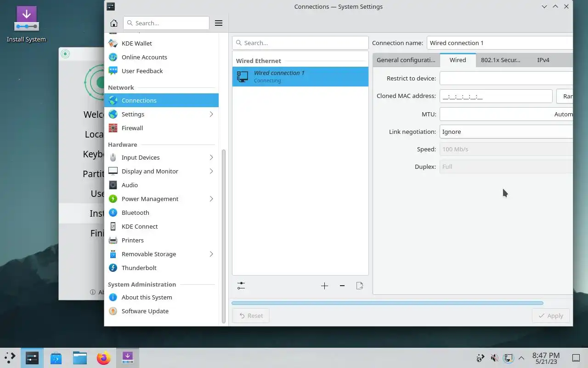Open Software Update page
588x368 pixels.
coord(161,311)
